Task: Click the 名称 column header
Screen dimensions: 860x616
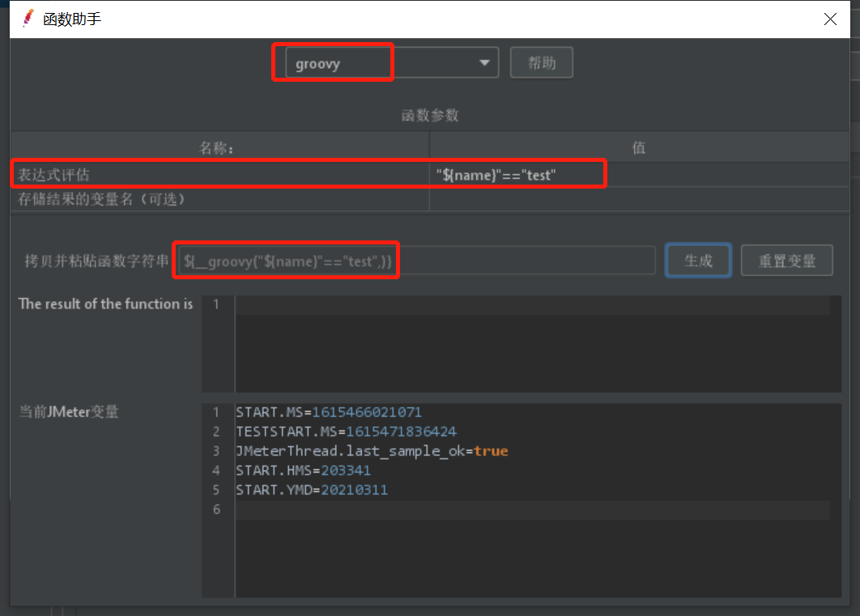Action: (x=219, y=147)
